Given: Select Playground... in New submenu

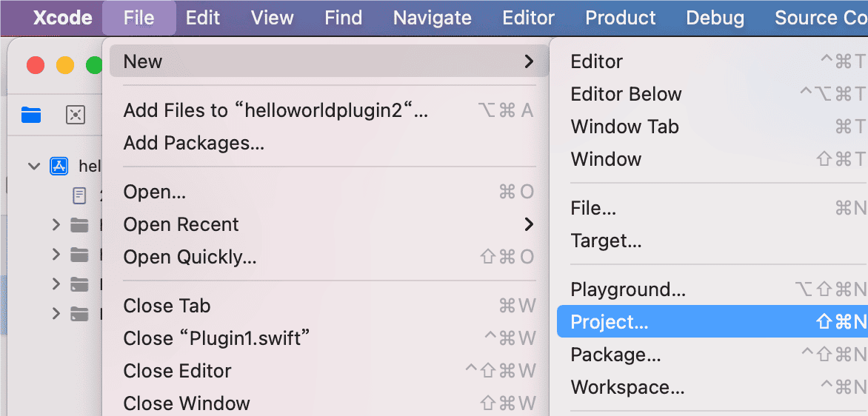Looking at the screenshot, I should (x=712, y=289).
